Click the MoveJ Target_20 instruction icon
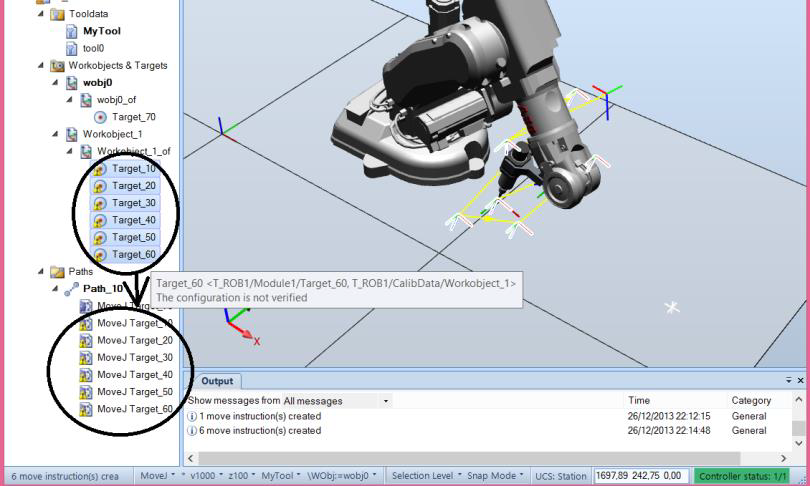This screenshot has width=810, height=486. [86, 340]
